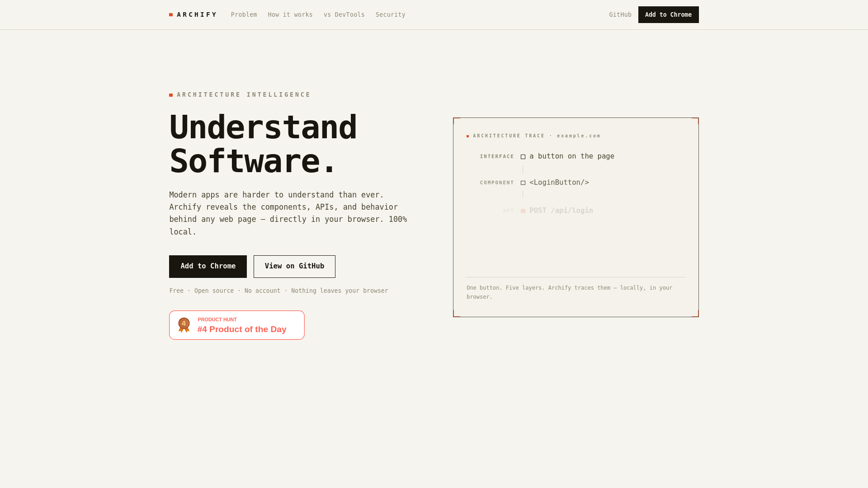Open the #4 Product of the Day badge
This screenshot has width=868, height=488.
click(x=237, y=325)
